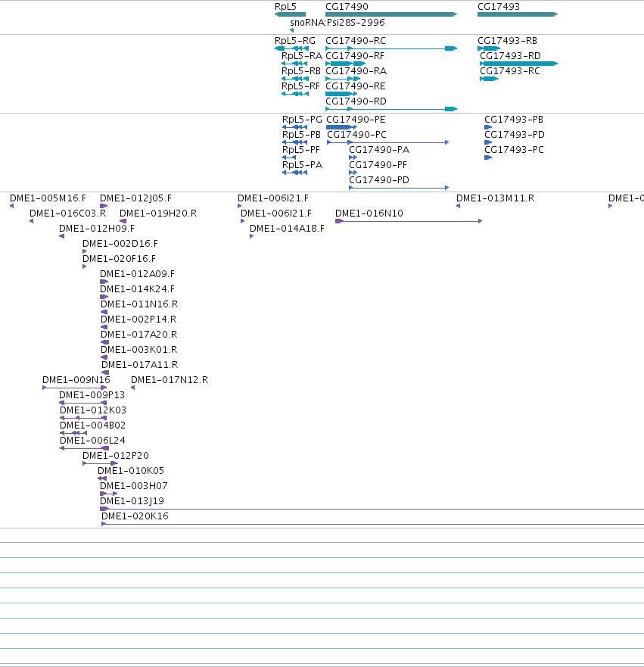Screen dimensions: 644x667
Task: Select protein RpL5-PA
Action: click(x=294, y=173)
